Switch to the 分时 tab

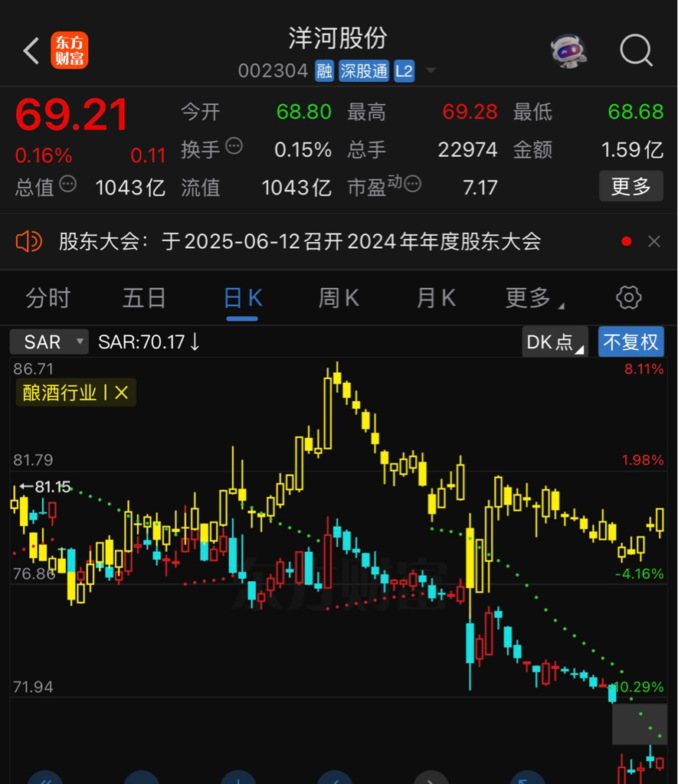point(48,298)
